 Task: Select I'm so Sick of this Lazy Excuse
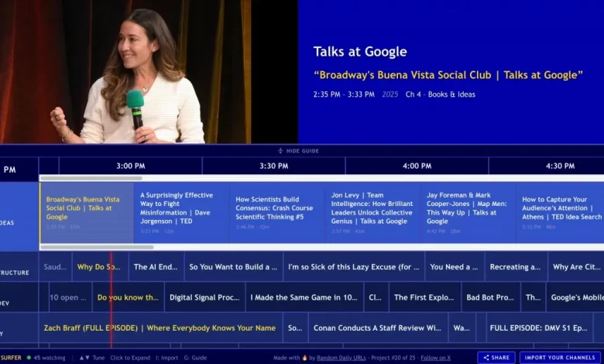tap(354, 266)
